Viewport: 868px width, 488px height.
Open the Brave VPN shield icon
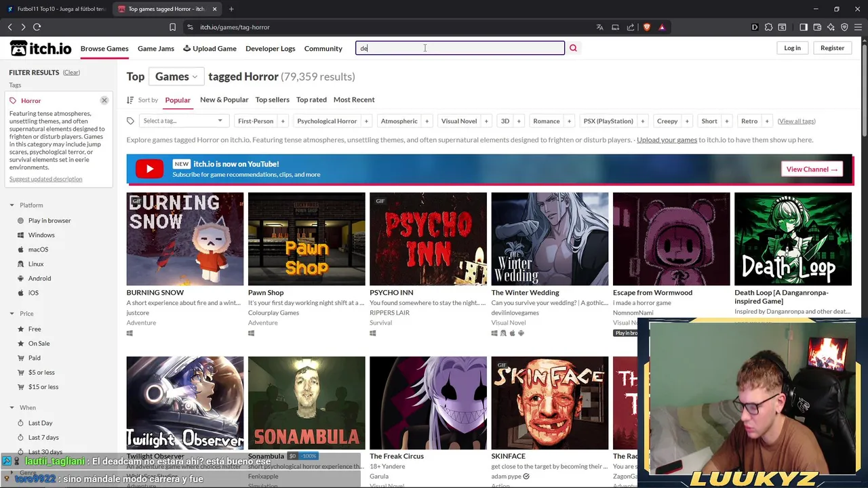pos(844,27)
